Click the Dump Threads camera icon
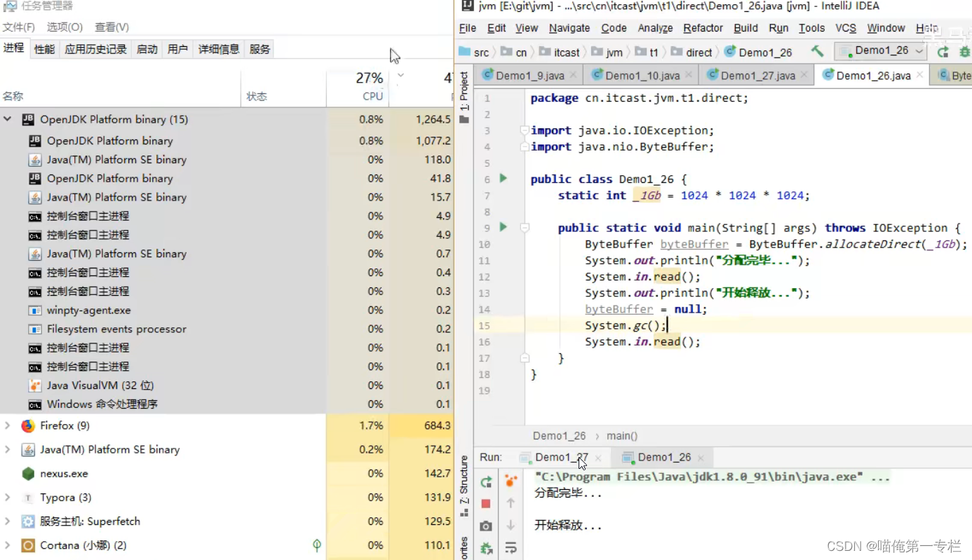 (x=486, y=526)
